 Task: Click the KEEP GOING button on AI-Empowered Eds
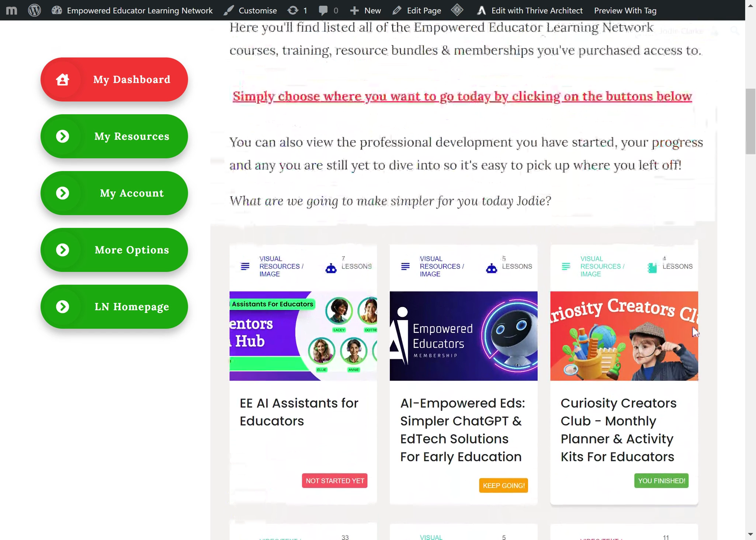pos(504,485)
